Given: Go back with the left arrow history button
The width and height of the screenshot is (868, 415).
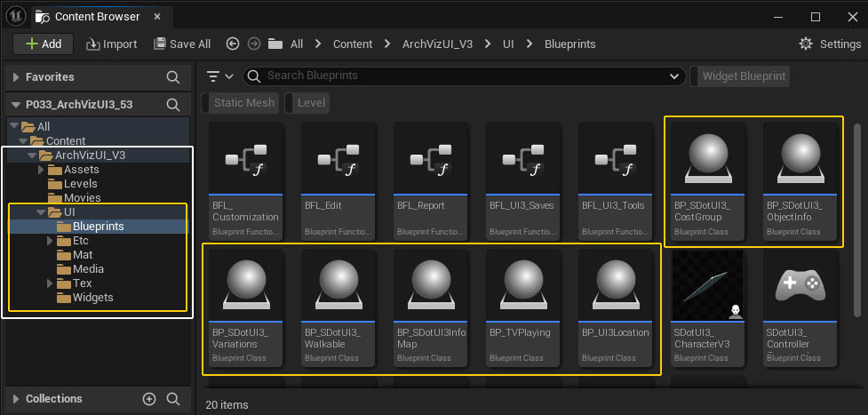Looking at the screenshot, I should click(x=233, y=44).
